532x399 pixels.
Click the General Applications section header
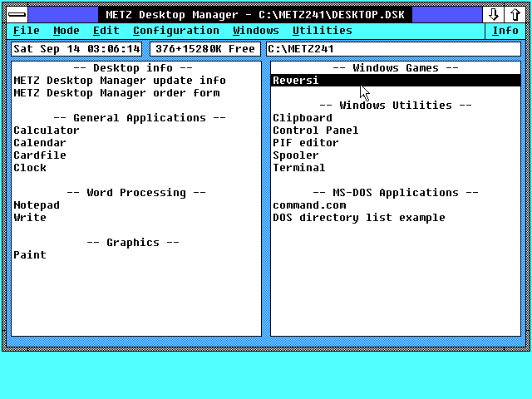[x=140, y=118]
